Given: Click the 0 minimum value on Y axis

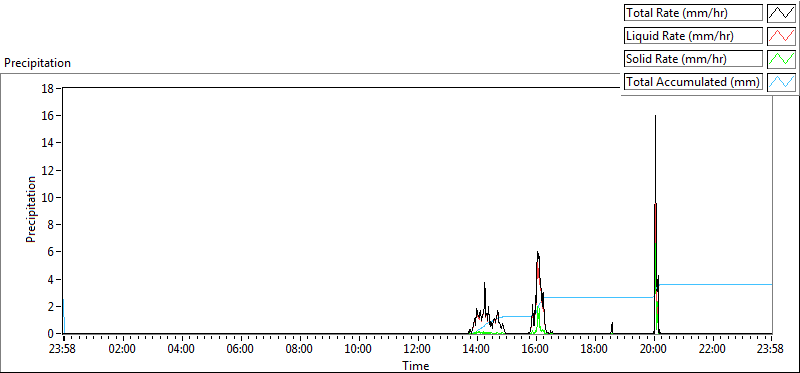Looking at the screenshot, I should point(51,334).
